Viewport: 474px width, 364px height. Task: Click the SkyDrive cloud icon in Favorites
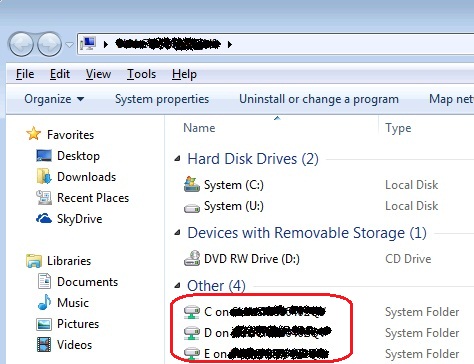(44, 218)
